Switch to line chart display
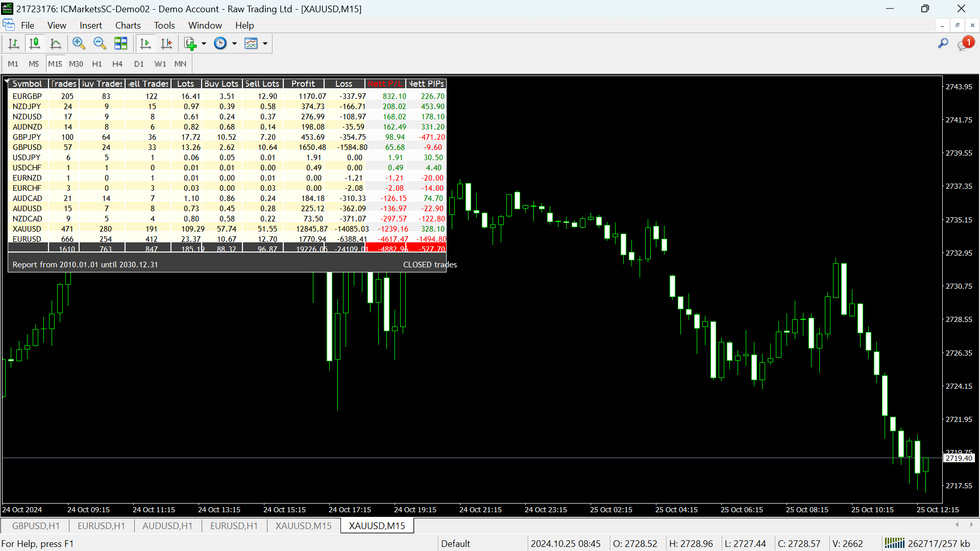 (56, 43)
